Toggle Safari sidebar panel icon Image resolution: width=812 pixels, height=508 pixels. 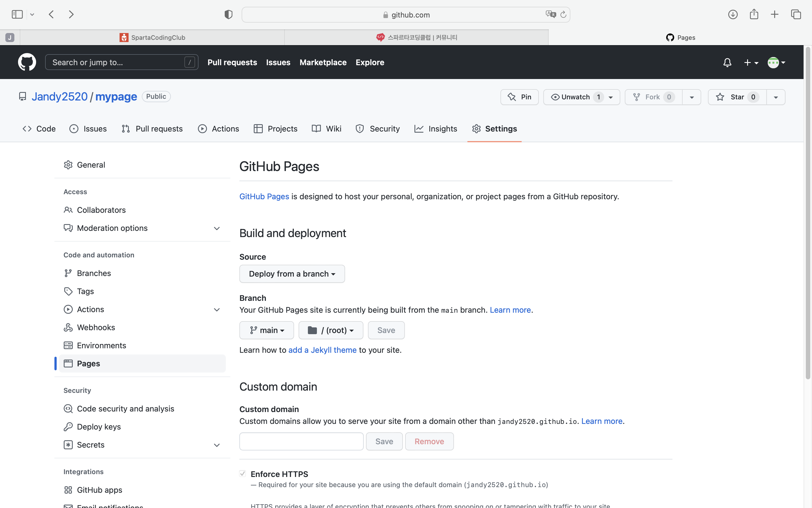click(x=17, y=14)
